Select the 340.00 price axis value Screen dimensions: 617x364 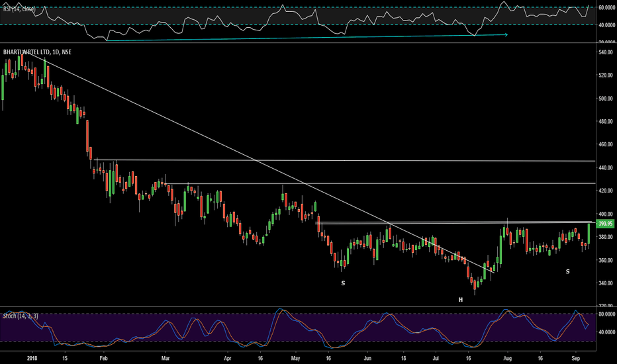point(606,283)
